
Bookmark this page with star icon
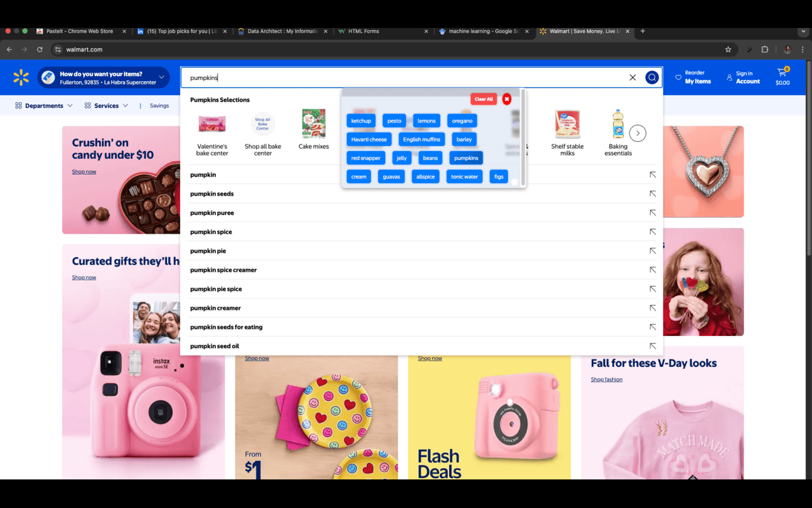click(x=728, y=50)
